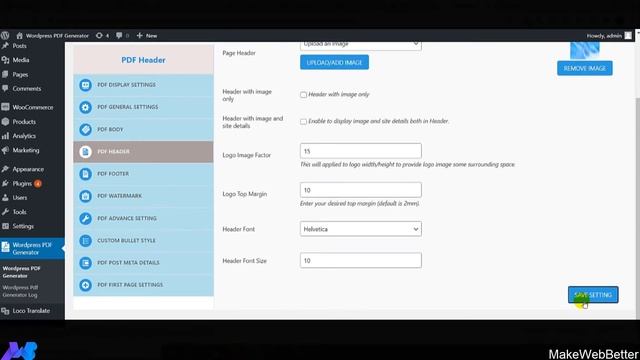Viewport: 640px width, 360px height.
Task: Open the Wordpress Pdf Generator Log submenu link
Action: 20,291
